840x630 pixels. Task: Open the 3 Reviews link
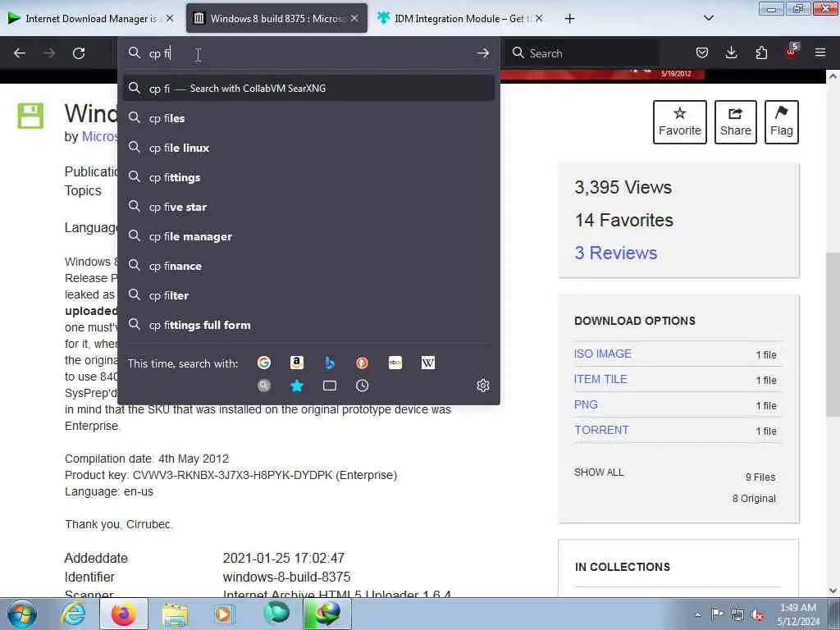[x=615, y=253]
